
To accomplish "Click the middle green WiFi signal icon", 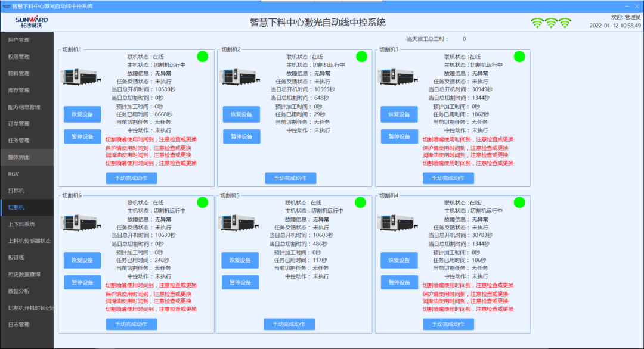I will (x=551, y=23).
